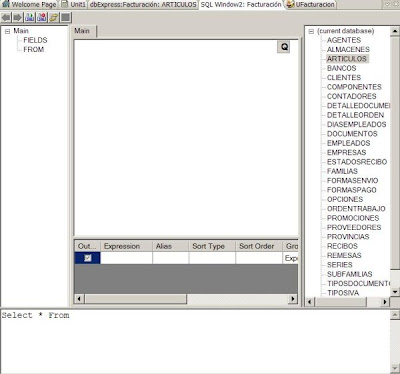Image resolution: width=400 pixels, height=374 pixels.
Task: Click the Q icon in query canvas
Action: 284,47
